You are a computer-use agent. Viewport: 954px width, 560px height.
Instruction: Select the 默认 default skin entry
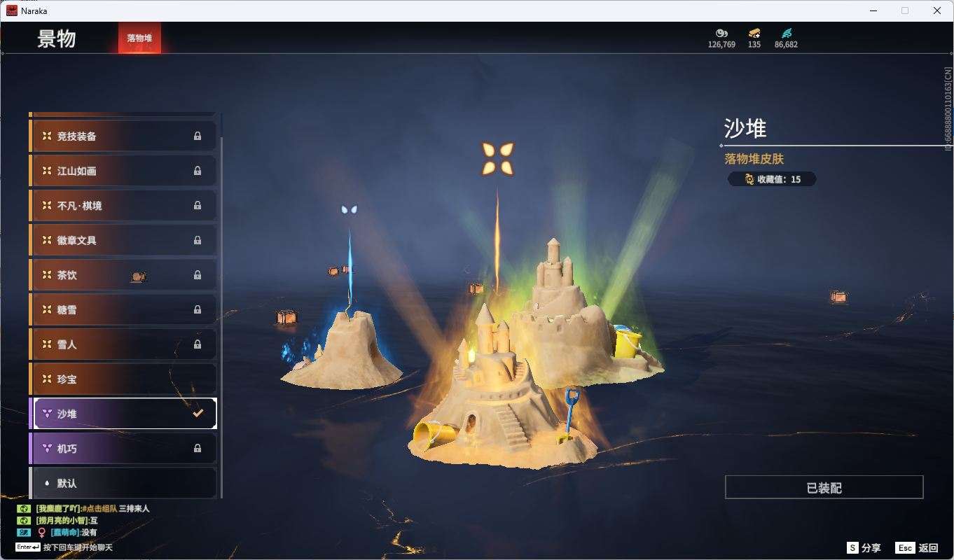pyautogui.click(x=123, y=483)
